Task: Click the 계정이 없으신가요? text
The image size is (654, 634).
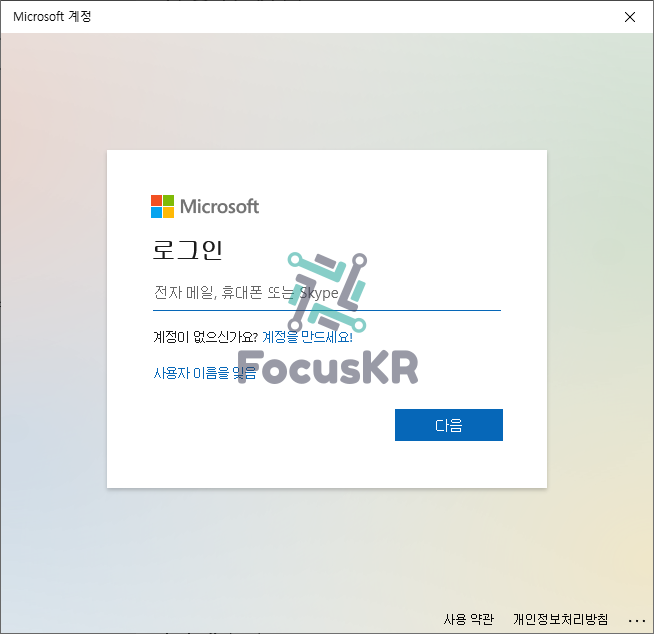Action: [206, 337]
